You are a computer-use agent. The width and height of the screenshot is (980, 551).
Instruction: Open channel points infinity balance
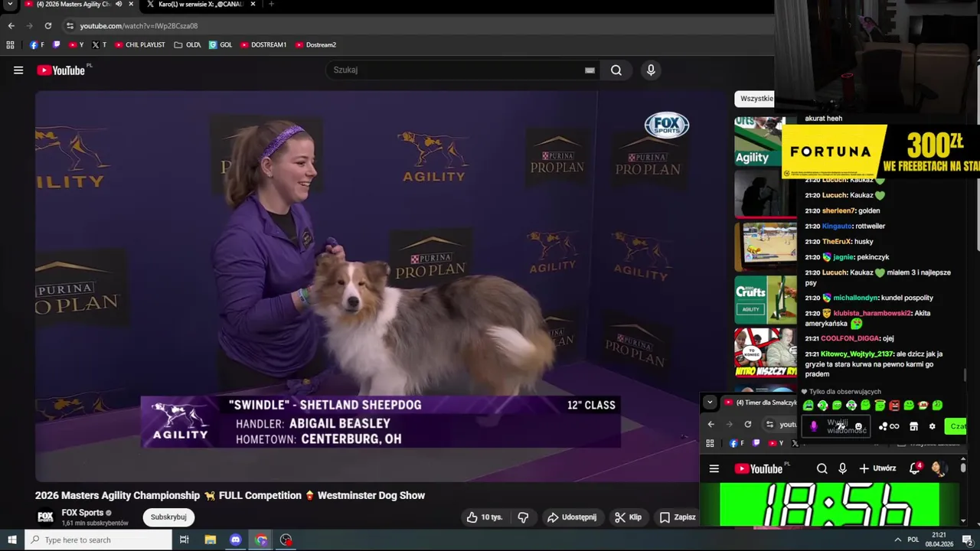pos(889,426)
